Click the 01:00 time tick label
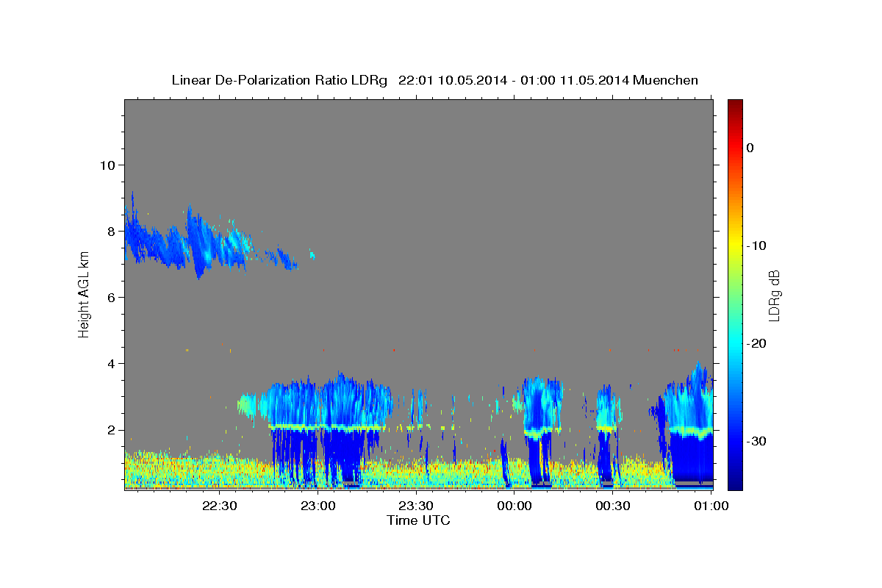Viewport: 882px width, 588px height. (x=711, y=506)
